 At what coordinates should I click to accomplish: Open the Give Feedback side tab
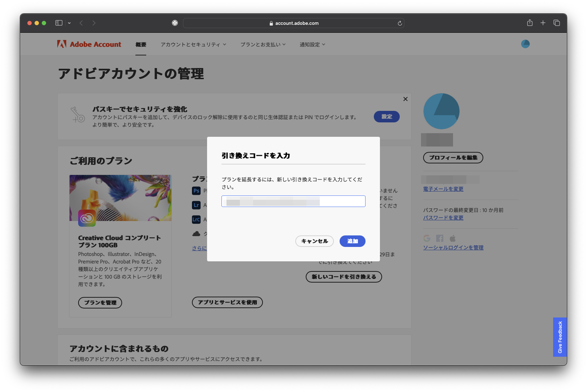coord(560,337)
